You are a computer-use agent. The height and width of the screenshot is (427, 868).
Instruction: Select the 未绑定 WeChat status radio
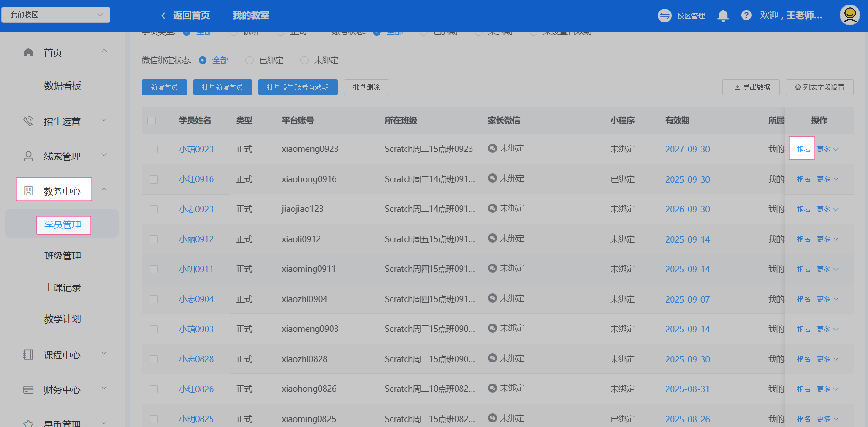(304, 60)
